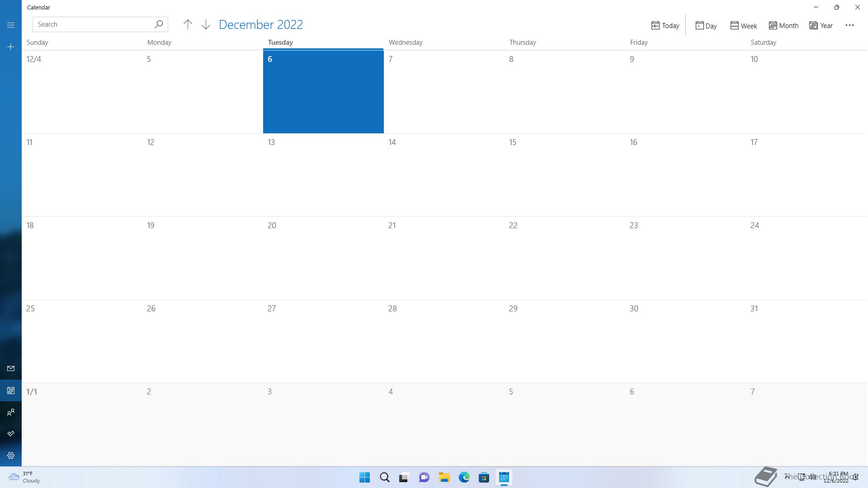This screenshot has height=488, width=868.
Task: Click the search magnifier icon
Action: pos(159,24)
